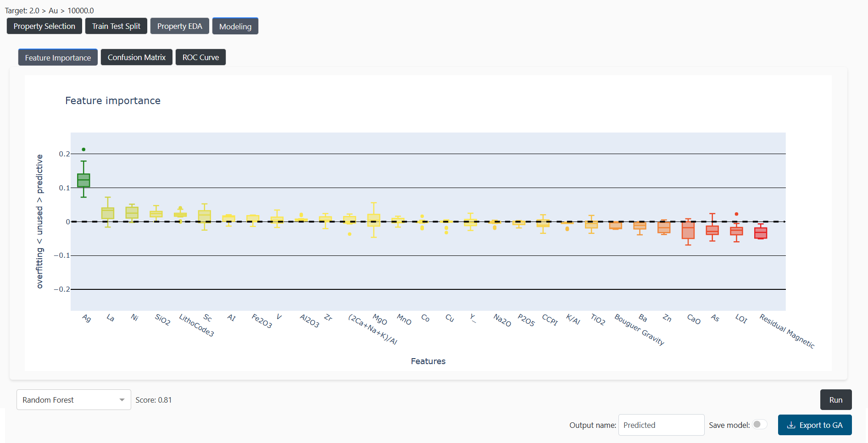The height and width of the screenshot is (443, 868).
Task: Open the Property EDA step
Action: 180,26
